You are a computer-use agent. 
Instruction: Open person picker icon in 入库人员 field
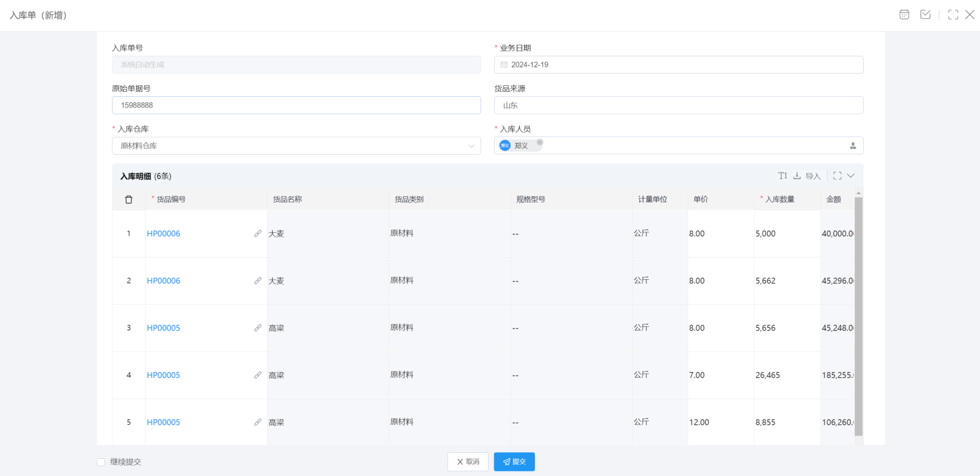(x=853, y=146)
